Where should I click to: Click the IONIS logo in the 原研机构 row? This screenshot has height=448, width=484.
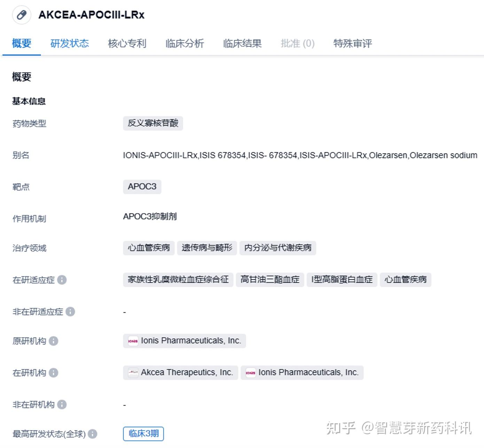(x=133, y=341)
